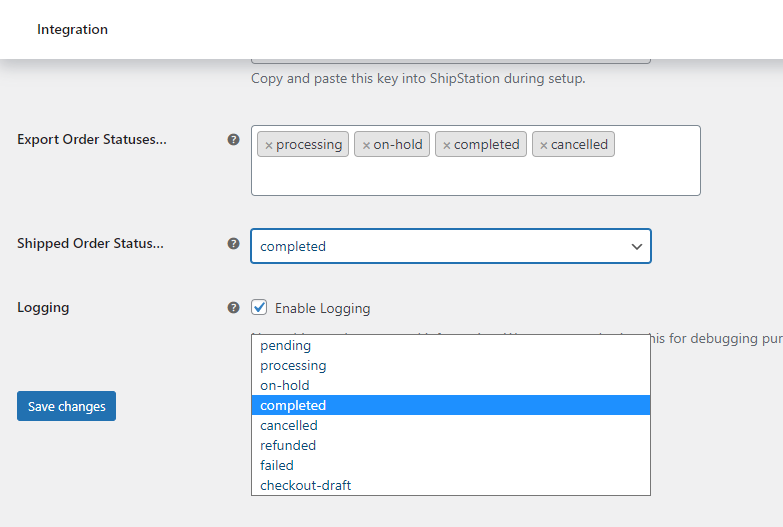The image size is (783, 527).
Task: Click the Save changes button
Action: [x=66, y=406]
